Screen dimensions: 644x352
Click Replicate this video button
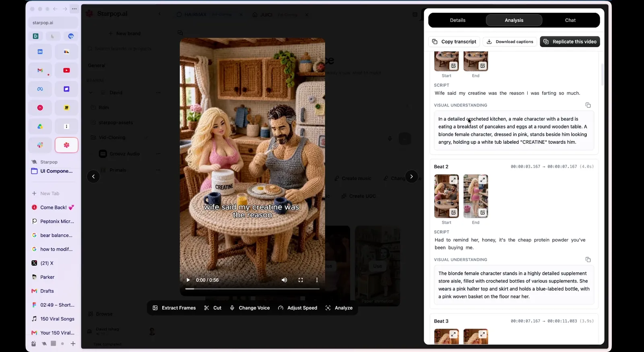(x=570, y=41)
